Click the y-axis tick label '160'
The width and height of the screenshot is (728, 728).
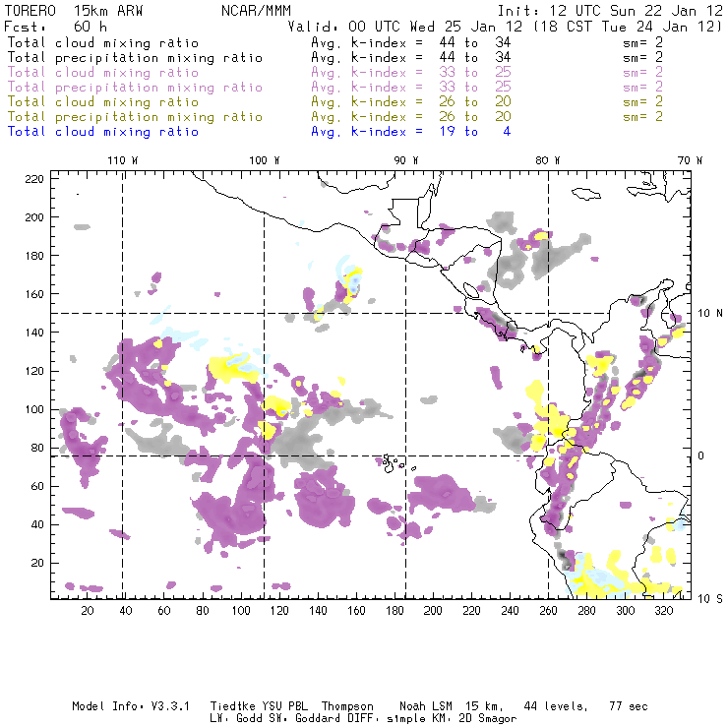tap(34, 294)
